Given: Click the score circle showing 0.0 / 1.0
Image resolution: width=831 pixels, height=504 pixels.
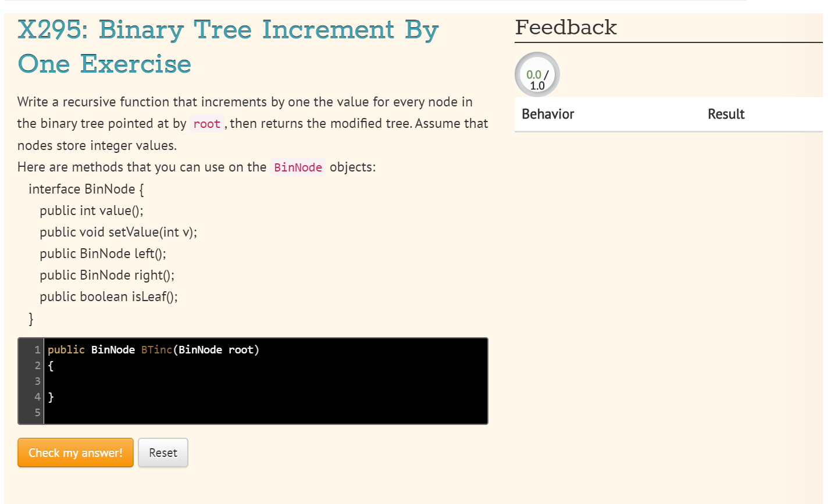Looking at the screenshot, I should click(x=536, y=74).
